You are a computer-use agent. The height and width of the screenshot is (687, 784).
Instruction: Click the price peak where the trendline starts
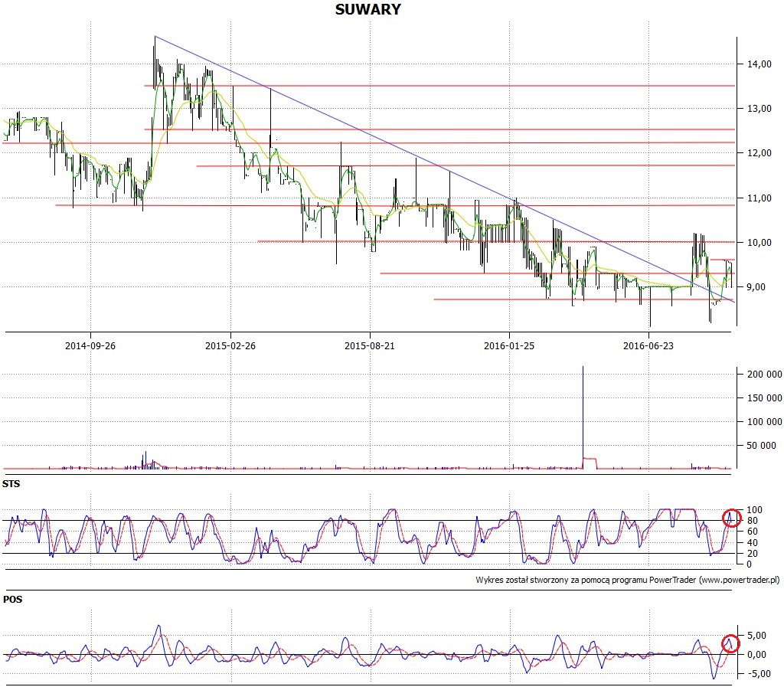click(x=155, y=37)
